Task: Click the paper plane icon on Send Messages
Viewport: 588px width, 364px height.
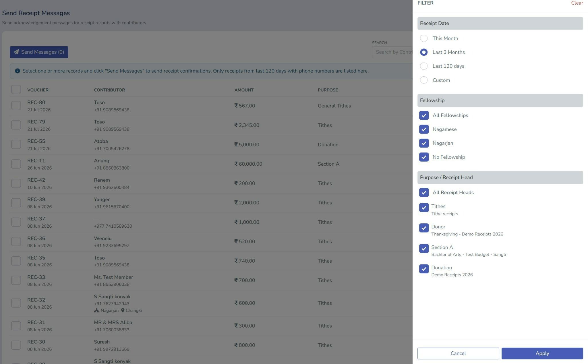Action: (x=16, y=52)
